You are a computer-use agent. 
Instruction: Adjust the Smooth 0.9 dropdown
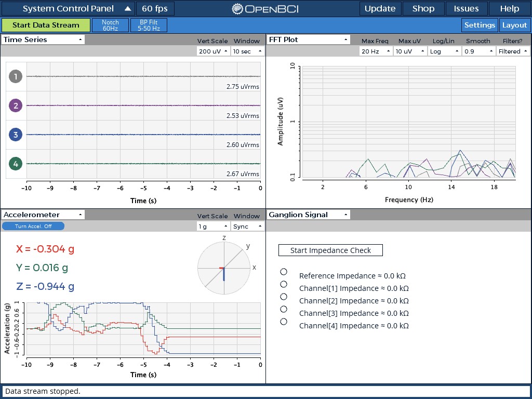coord(478,51)
